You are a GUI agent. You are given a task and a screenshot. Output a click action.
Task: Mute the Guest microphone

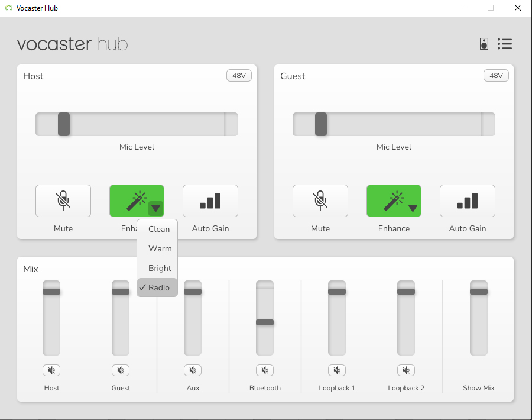tap(320, 201)
